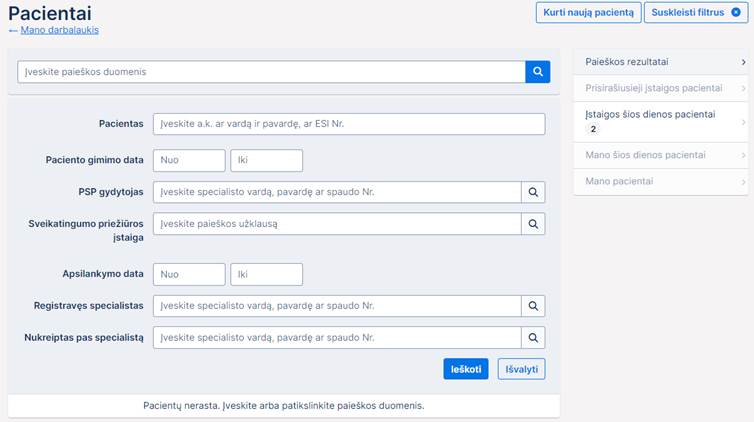The height and width of the screenshot is (422, 754).
Task: Focus the main paieškos duomenis search box
Action: coord(271,72)
